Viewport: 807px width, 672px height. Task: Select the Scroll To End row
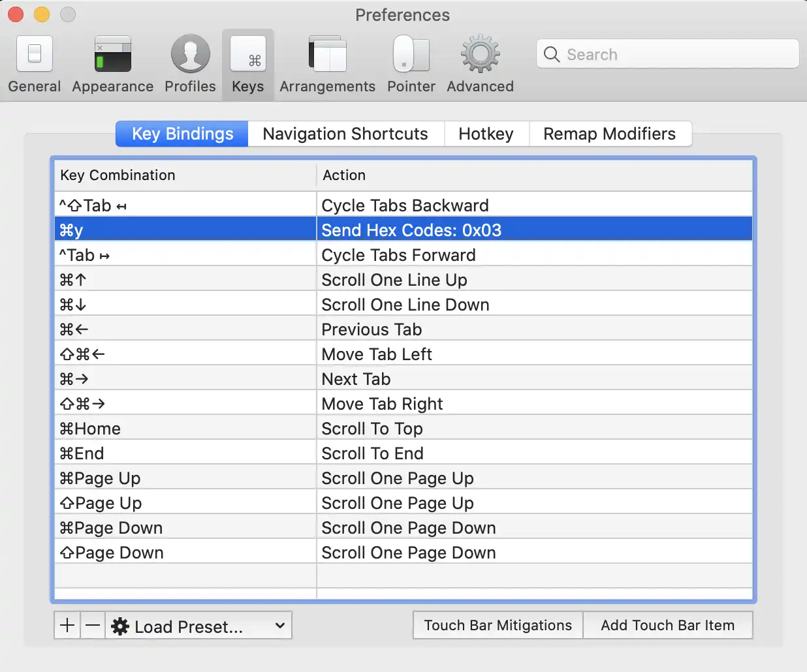point(403,453)
